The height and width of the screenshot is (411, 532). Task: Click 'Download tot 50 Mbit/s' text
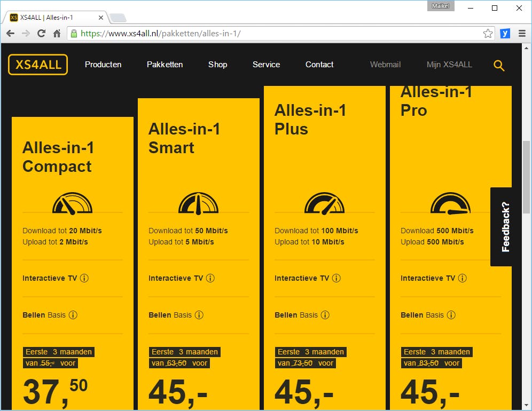tap(188, 231)
